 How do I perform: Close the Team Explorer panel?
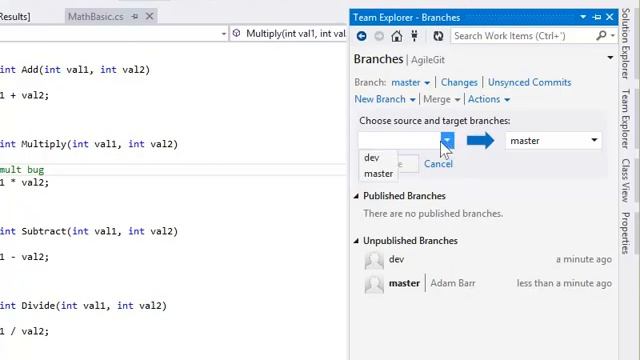[x=610, y=17]
